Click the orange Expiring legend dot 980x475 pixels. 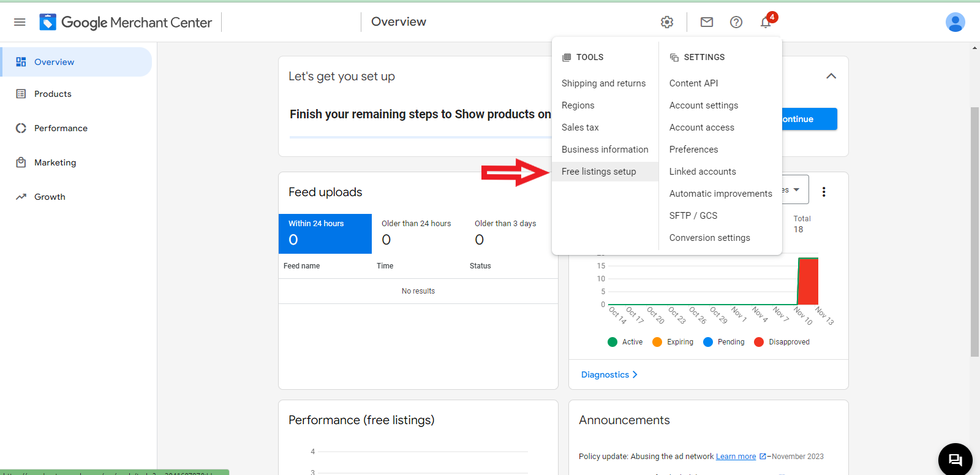(x=657, y=342)
